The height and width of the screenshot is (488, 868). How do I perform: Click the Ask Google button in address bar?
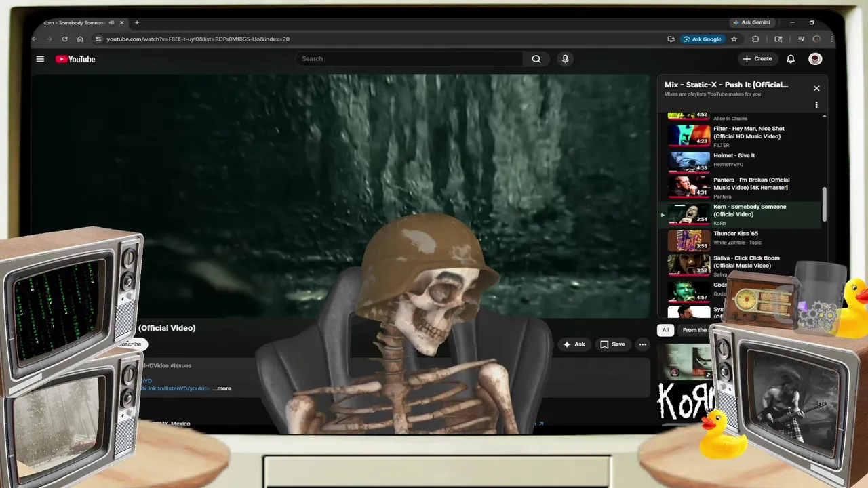point(702,39)
